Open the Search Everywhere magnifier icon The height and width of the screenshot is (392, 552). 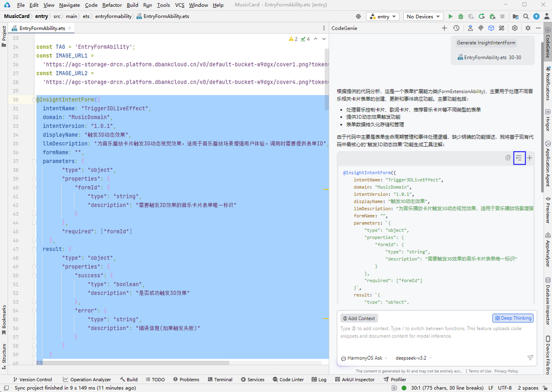pyautogui.click(x=526, y=17)
